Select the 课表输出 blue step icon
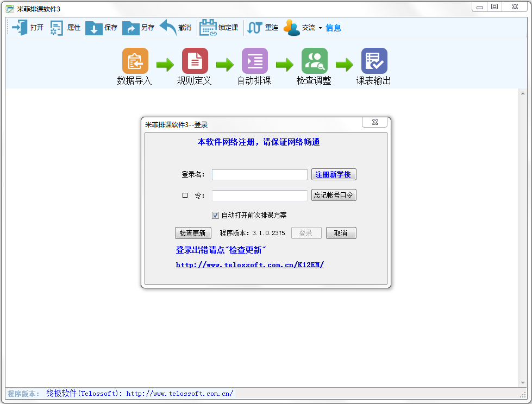 pos(374,61)
